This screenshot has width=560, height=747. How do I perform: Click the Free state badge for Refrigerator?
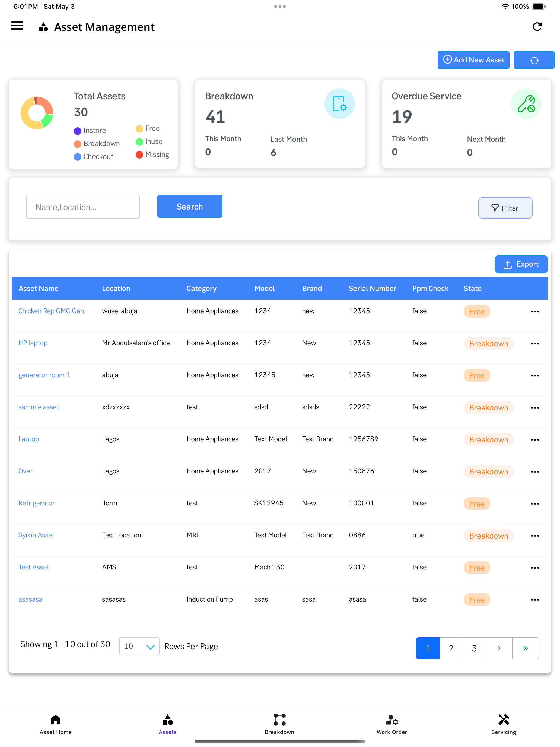(477, 504)
